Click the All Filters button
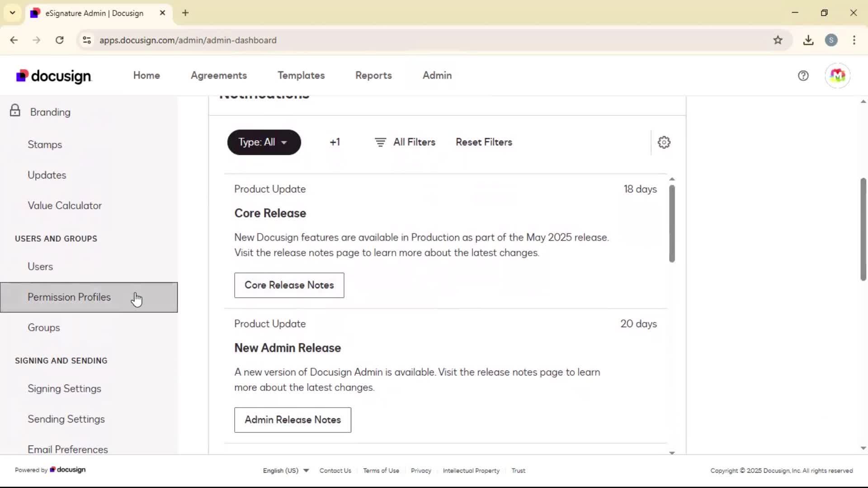This screenshot has height=488, width=868. point(405,142)
